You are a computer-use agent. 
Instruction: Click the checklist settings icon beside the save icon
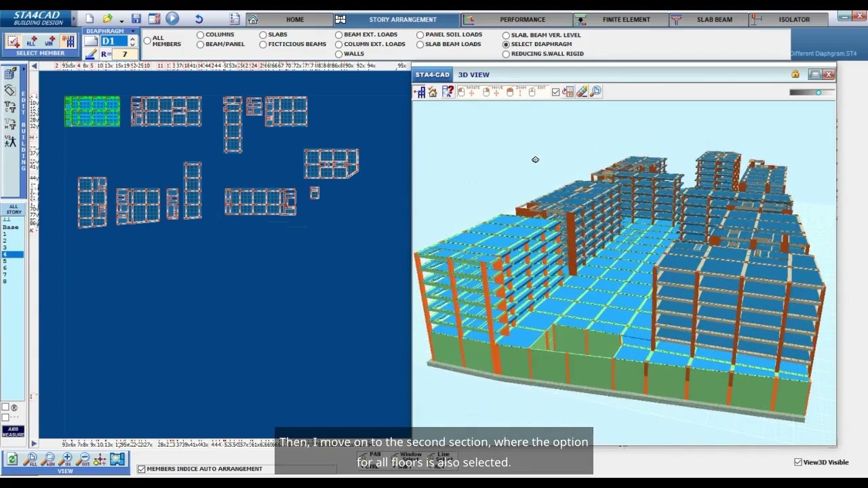click(x=155, y=19)
